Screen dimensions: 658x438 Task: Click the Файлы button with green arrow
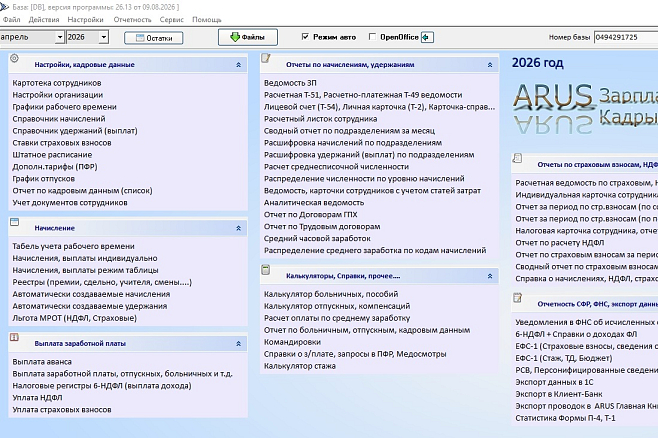point(248,37)
